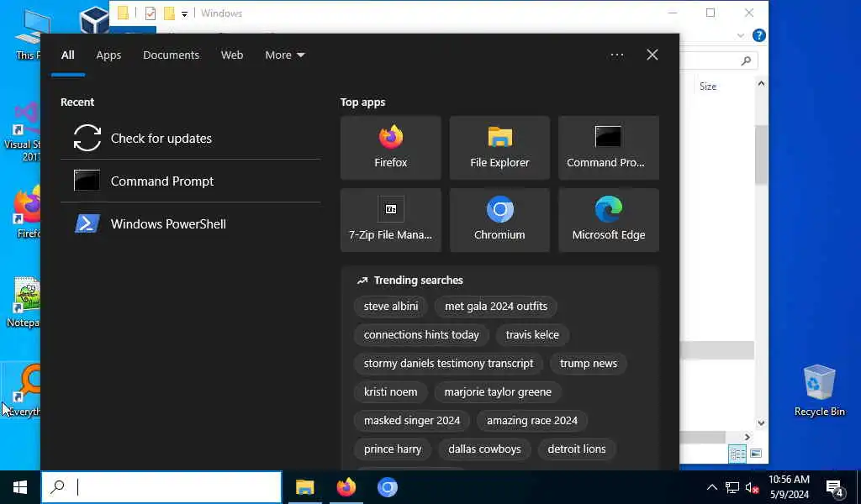The width and height of the screenshot is (861, 504).
Task: Show hidden system tray icons
Action: tap(711, 487)
